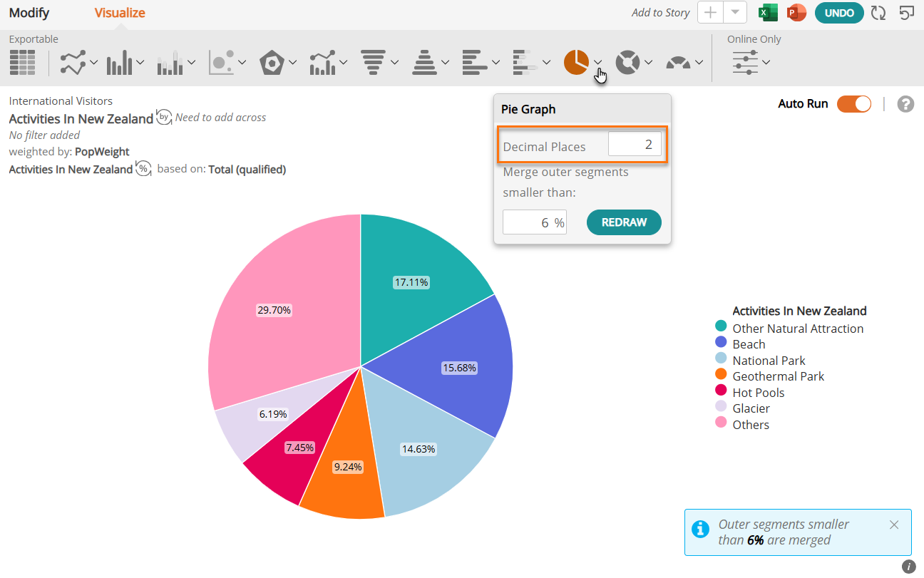Image resolution: width=924 pixels, height=578 pixels.
Task: Select the combined line and bar icon
Action: click(322, 63)
